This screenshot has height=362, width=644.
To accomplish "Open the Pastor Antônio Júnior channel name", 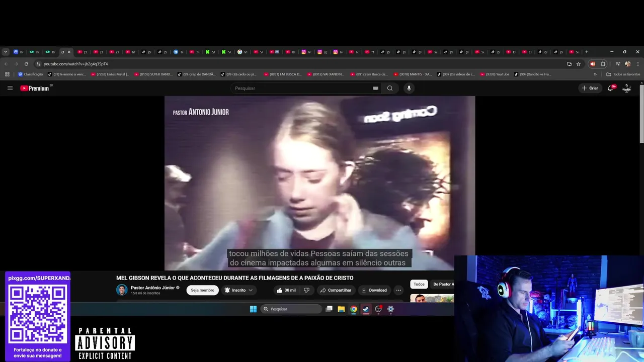I will click(x=152, y=288).
